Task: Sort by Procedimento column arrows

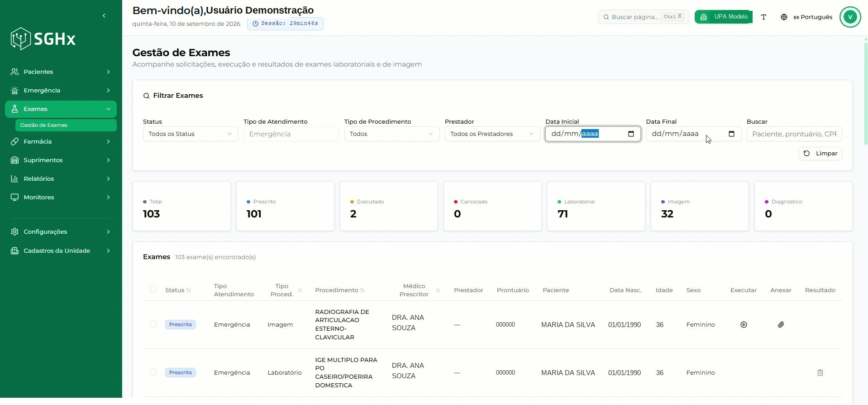Action: coord(362,290)
